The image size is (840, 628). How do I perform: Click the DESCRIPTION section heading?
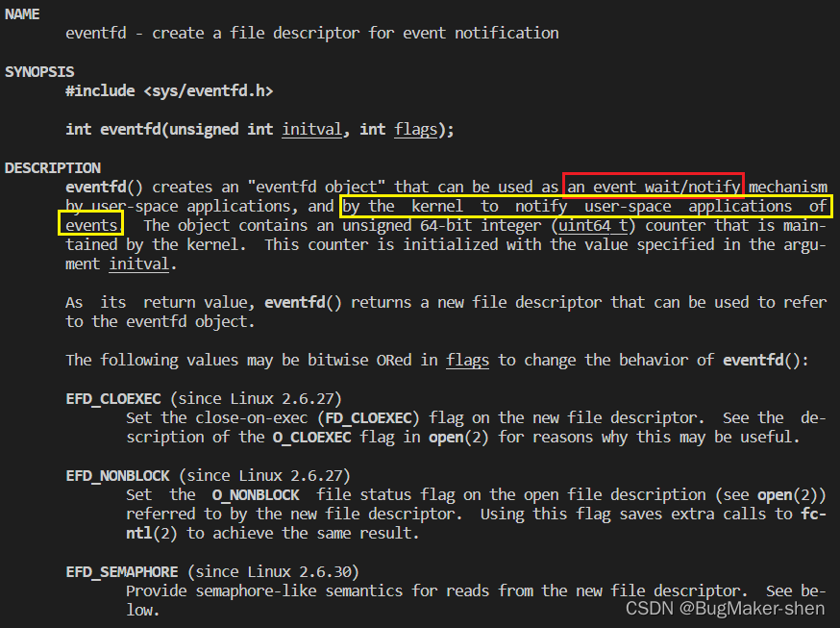pos(53,167)
